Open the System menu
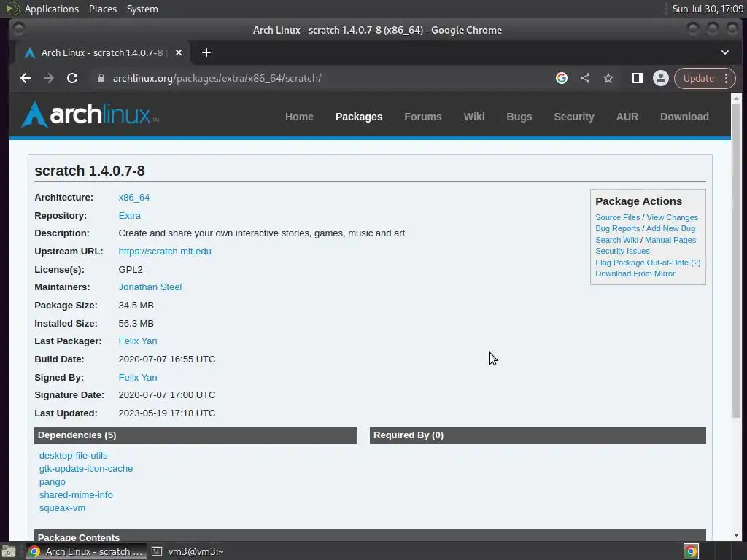The height and width of the screenshot is (560, 747). (142, 9)
